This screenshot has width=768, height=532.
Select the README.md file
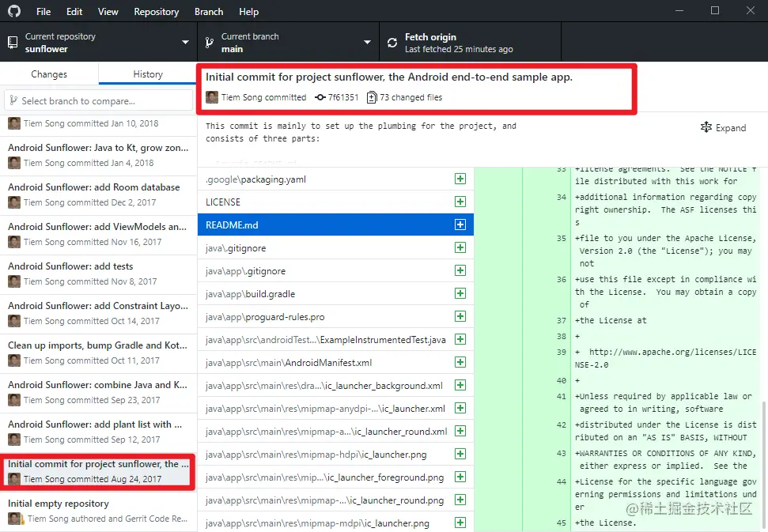pyautogui.click(x=335, y=224)
